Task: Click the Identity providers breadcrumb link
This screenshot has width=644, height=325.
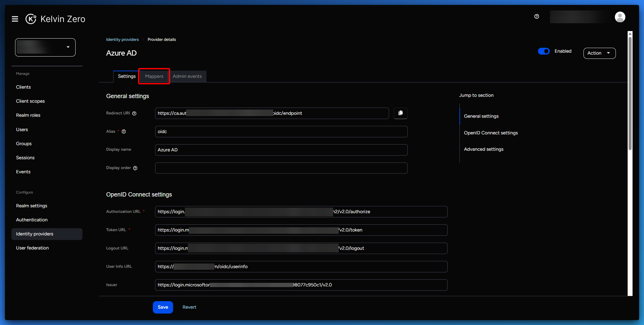Action: coord(122,40)
